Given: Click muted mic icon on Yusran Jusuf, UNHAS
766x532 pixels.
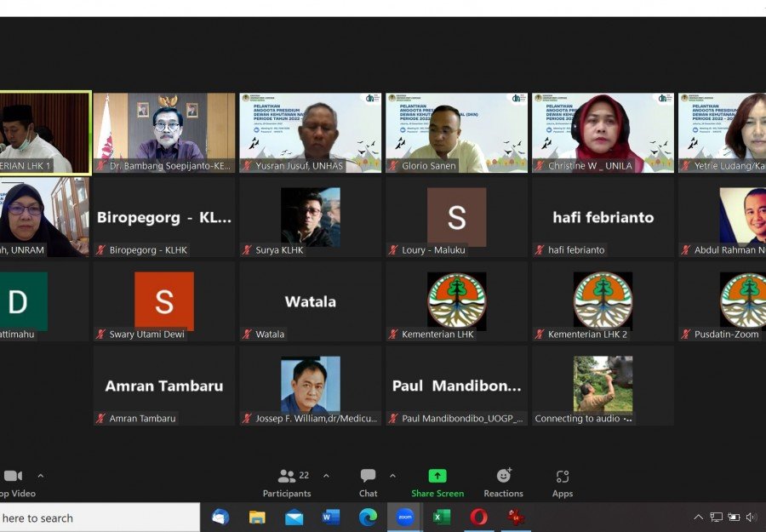Looking at the screenshot, I should tap(247, 166).
